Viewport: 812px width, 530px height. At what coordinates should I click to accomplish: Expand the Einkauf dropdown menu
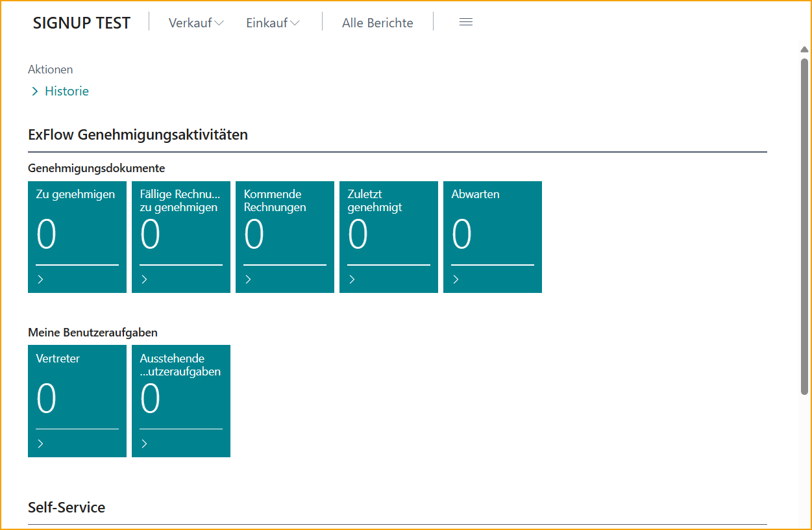pyautogui.click(x=273, y=23)
